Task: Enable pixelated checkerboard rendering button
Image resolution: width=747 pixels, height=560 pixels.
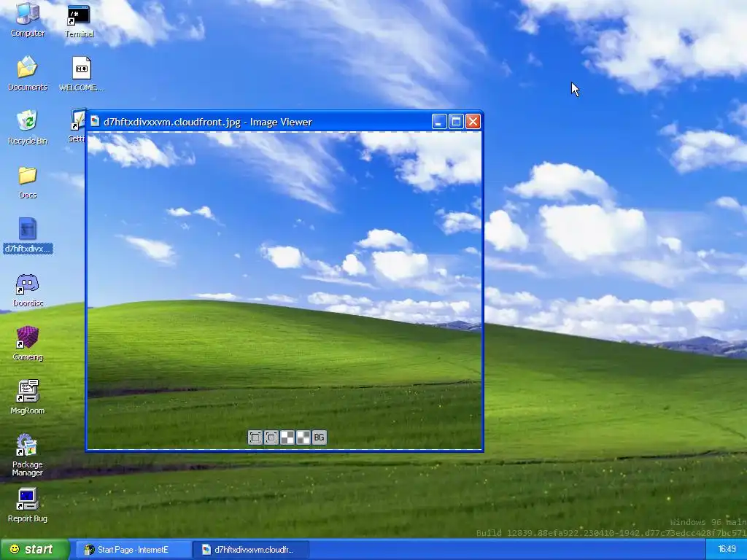Action: [287, 437]
